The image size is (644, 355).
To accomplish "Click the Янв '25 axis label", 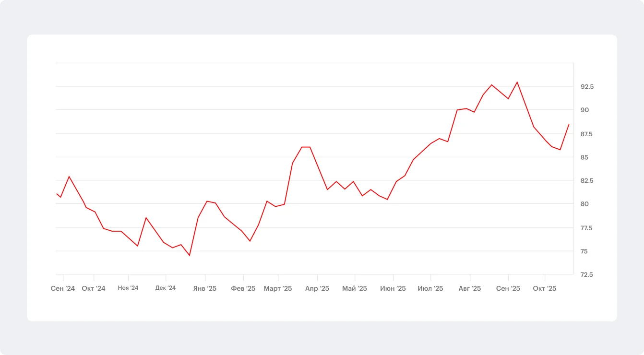I will pyautogui.click(x=205, y=288).
